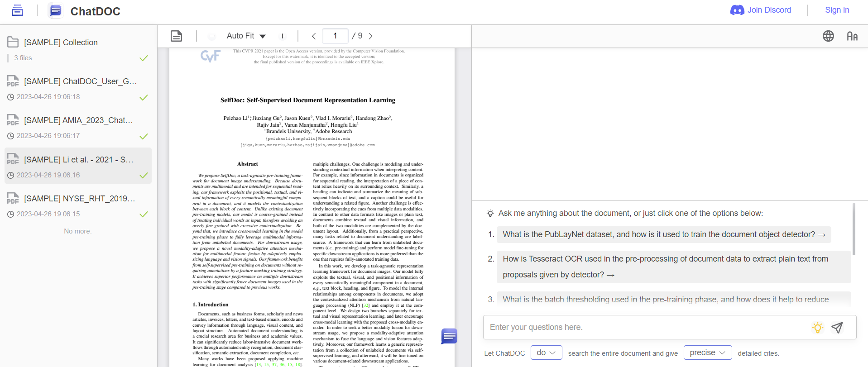868x367 pixels.
Task: Click the Collection folder icon
Action: point(13,42)
